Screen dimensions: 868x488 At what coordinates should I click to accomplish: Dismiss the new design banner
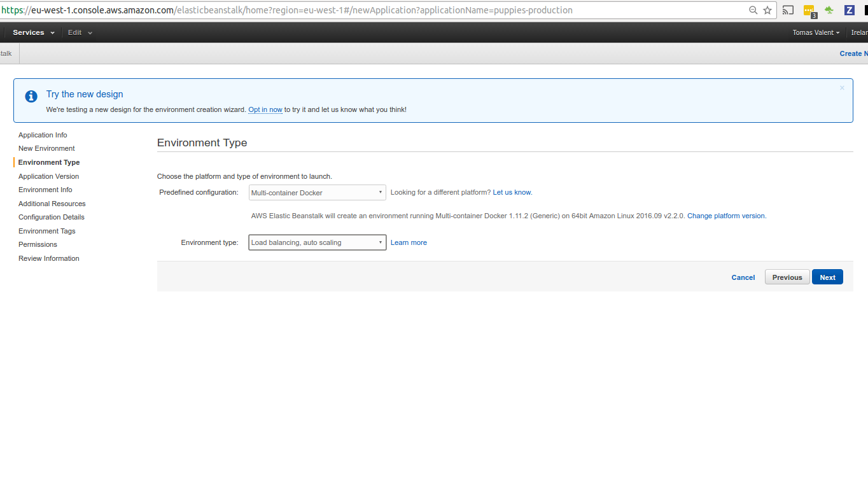point(842,88)
